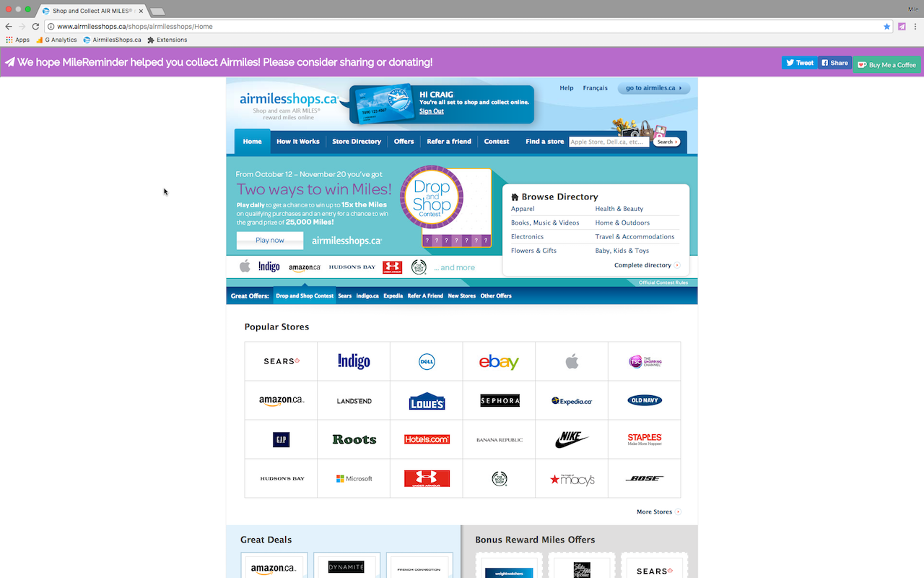
Task: Click the browser reload button
Action: tap(35, 27)
